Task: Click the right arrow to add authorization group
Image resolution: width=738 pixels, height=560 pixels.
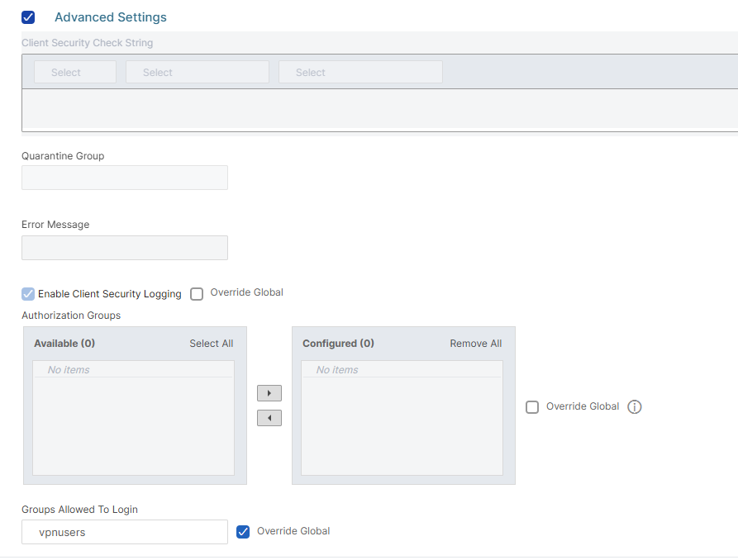Action: pos(269,393)
